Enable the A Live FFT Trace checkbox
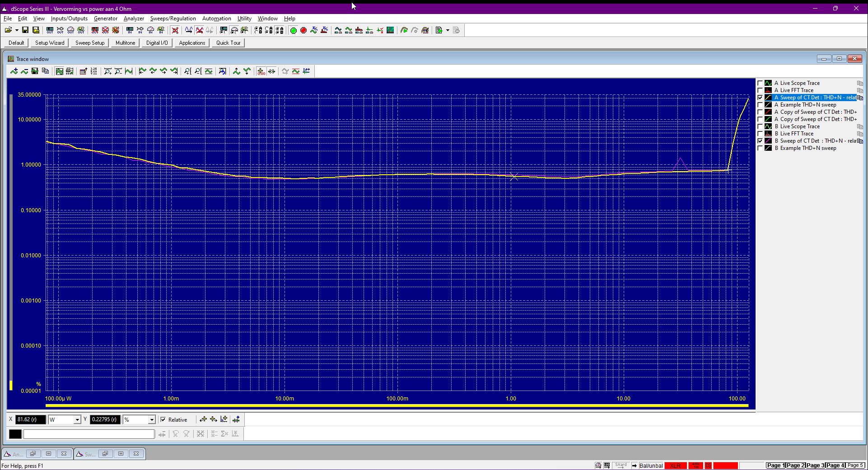 point(760,90)
